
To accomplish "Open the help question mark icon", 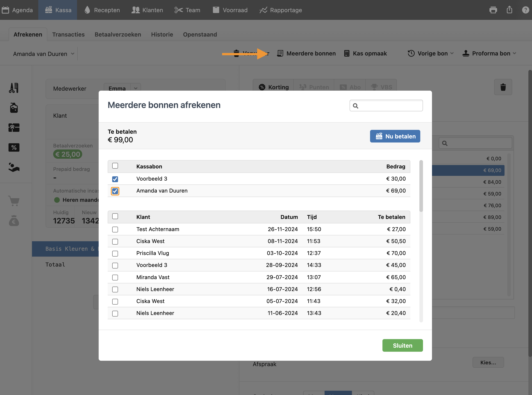I will (x=525, y=10).
